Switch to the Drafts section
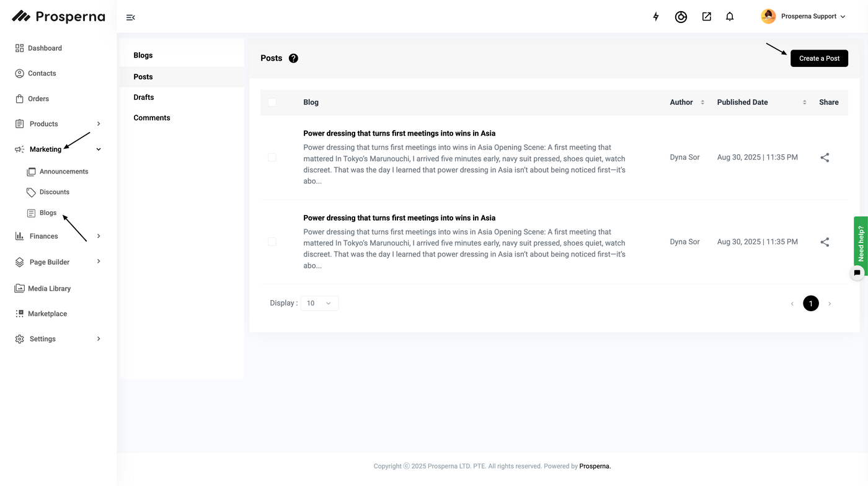The image size is (868, 486). click(144, 97)
